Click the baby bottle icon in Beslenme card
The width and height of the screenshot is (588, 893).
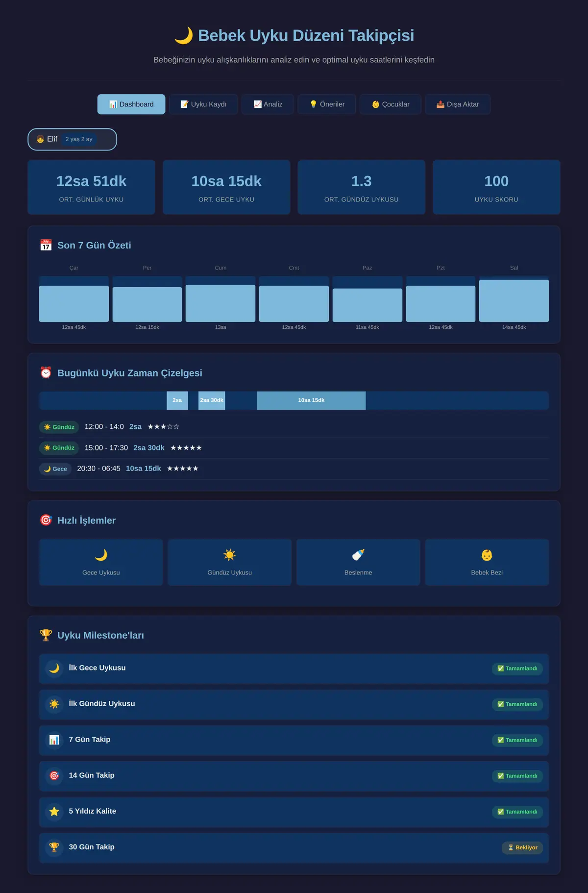click(x=358, y=555)
